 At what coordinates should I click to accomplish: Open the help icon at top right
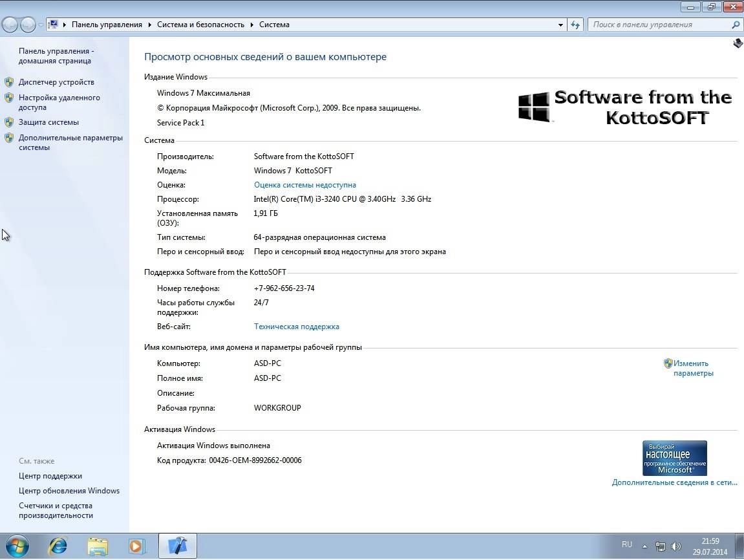point(738,43)
